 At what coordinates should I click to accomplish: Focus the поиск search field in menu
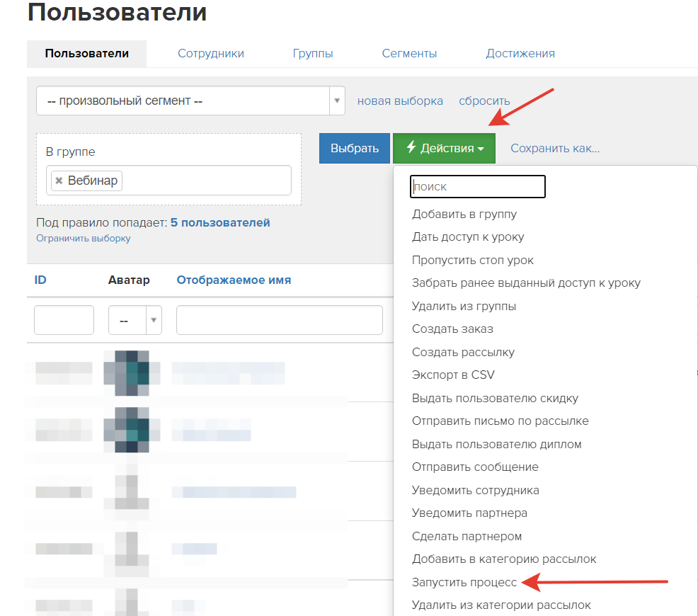477,187
